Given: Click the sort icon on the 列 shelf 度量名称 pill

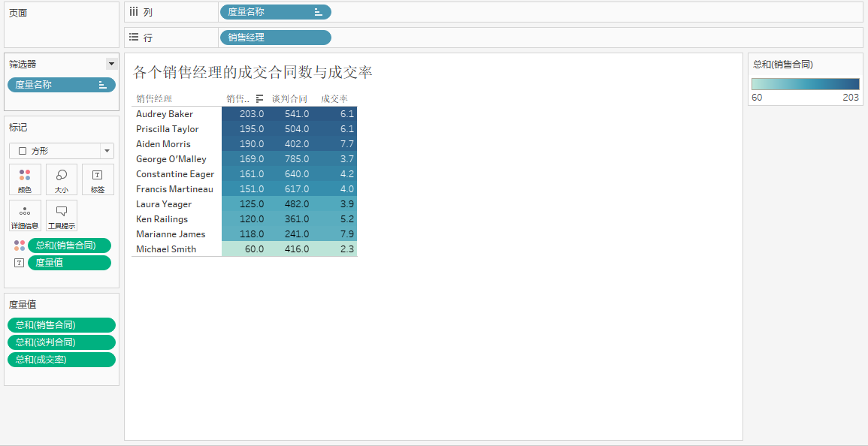Looking at the screenshot, I should 319,12.
